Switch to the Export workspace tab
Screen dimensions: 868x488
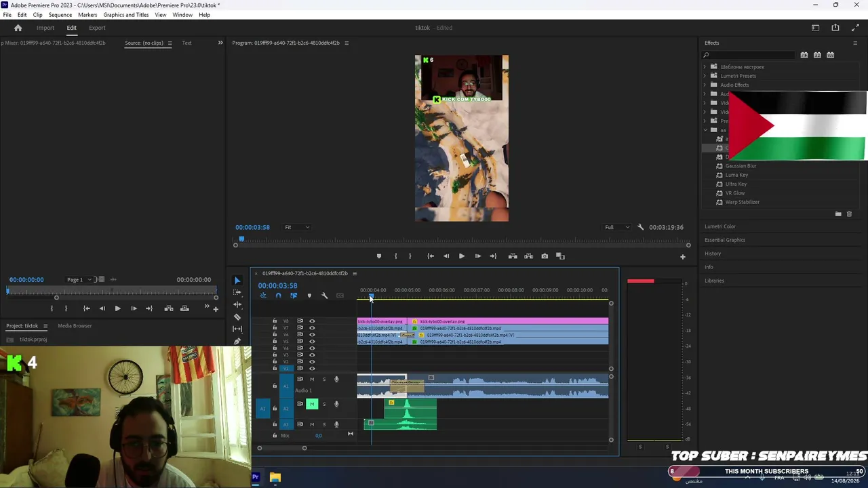(x=97, y=28)
